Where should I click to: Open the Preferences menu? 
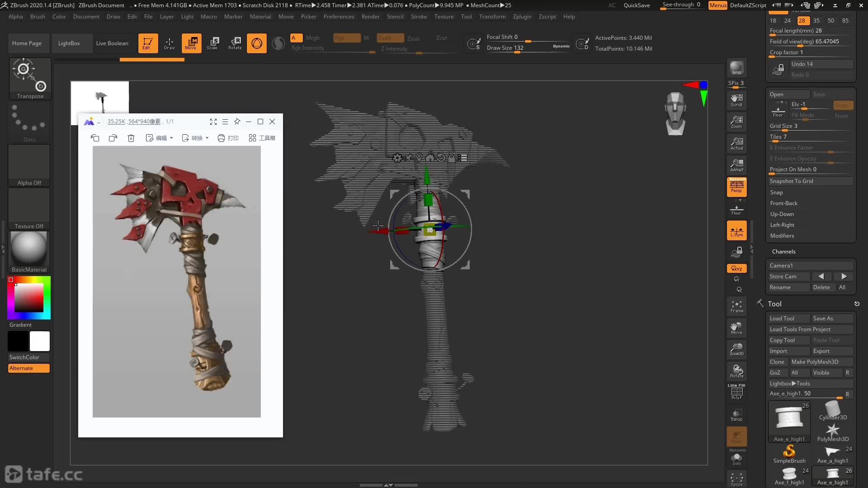339,17
